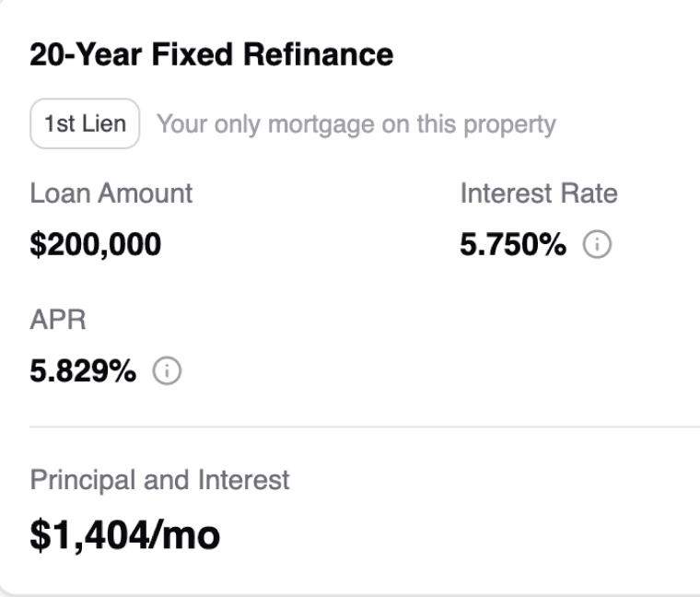Click the percent sign in 5.829%
This screenshot has width=700, height=597.
click(125, 372)
